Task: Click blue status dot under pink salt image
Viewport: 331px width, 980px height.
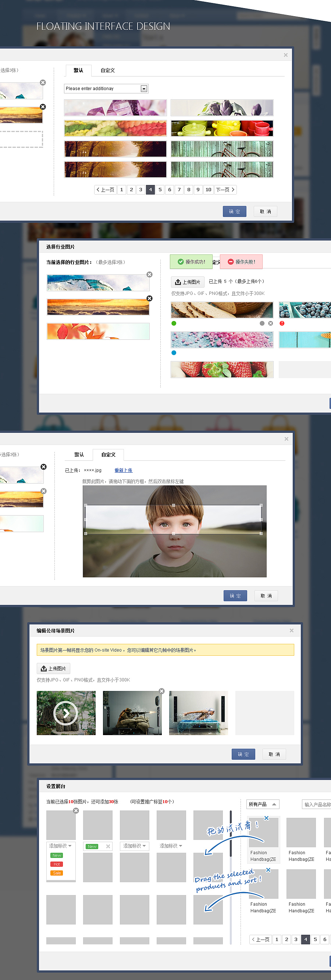Action: point(174,353)
